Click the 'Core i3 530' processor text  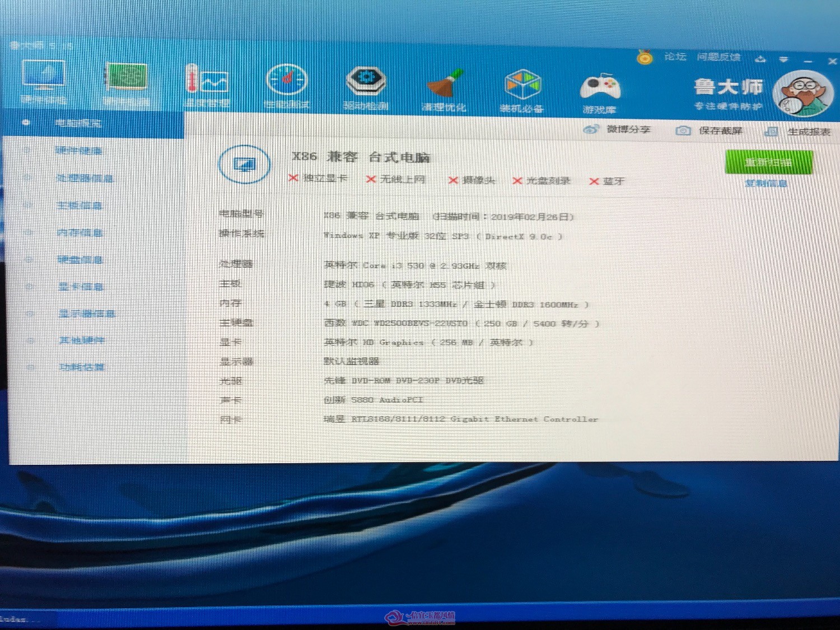click(393, 265)
